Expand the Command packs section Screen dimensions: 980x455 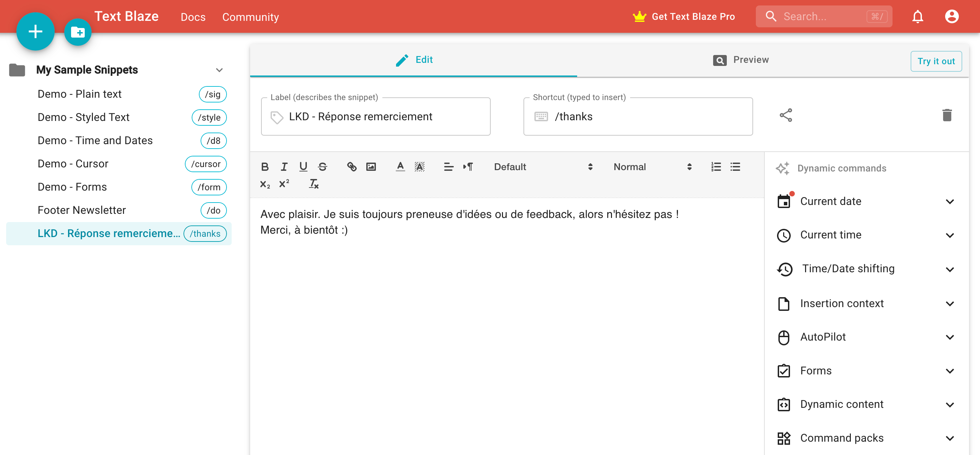[950, 438]
